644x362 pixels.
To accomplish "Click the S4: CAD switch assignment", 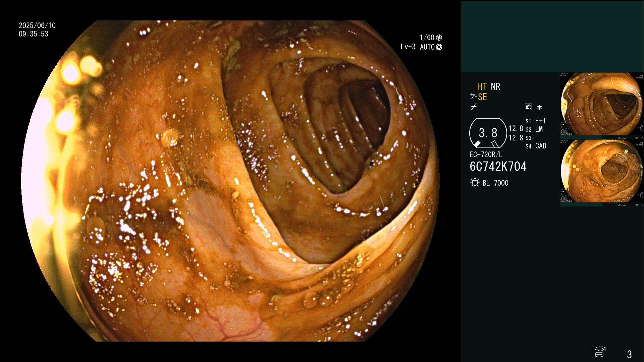I will coord(536,146).
